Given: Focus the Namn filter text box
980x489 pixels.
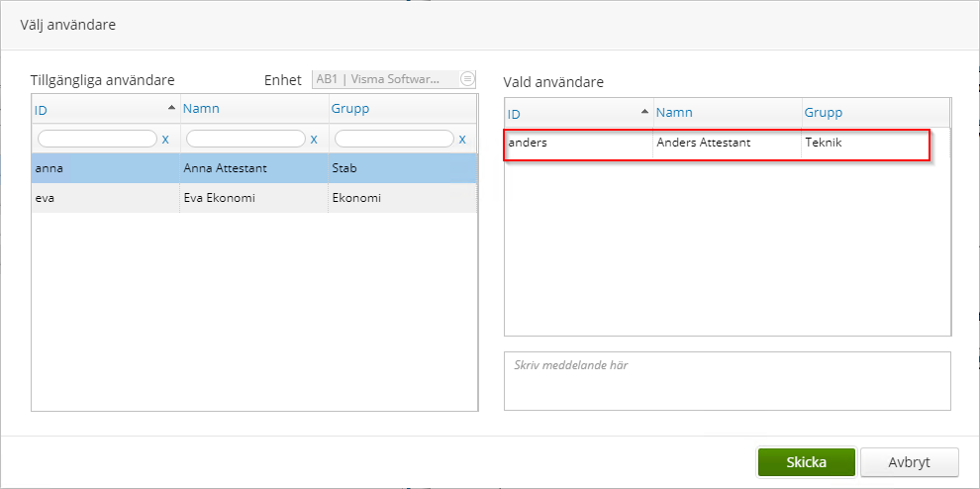Looking at the screenshot, I should (x=245, y=139).
